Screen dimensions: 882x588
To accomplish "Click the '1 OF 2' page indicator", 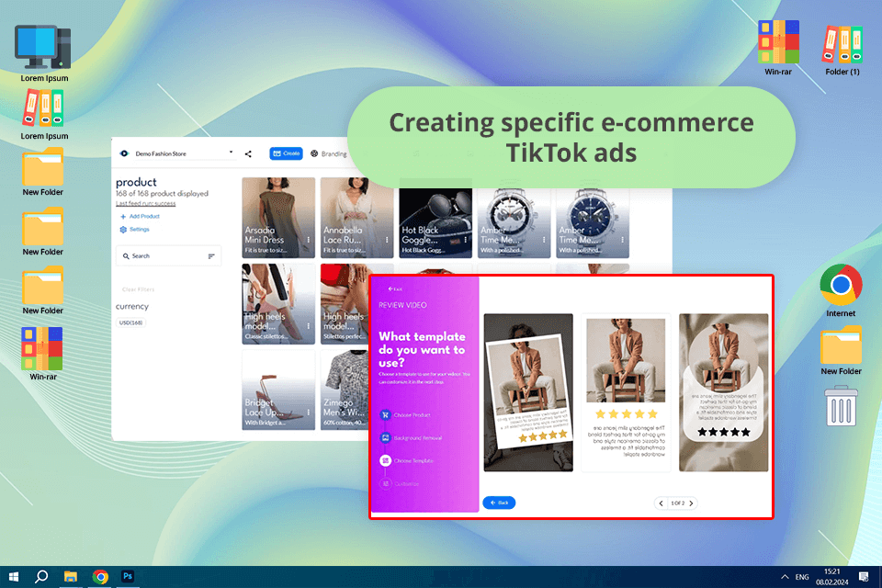I will [677, 503].
